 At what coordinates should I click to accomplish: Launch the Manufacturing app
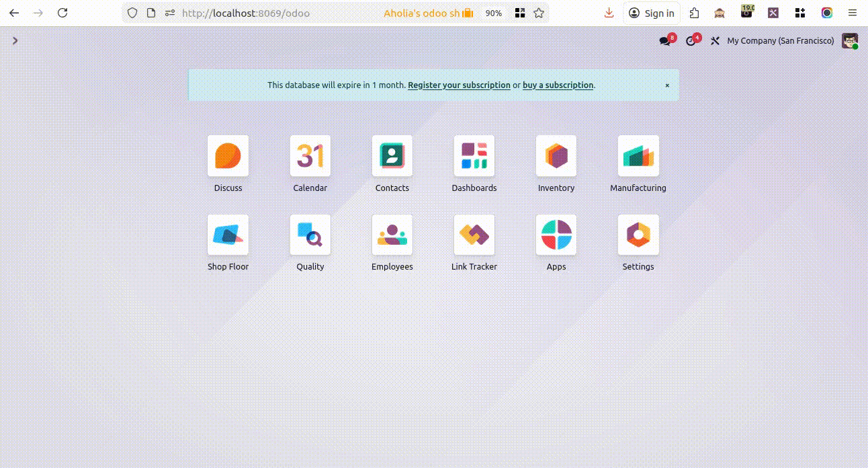[638, 156]
